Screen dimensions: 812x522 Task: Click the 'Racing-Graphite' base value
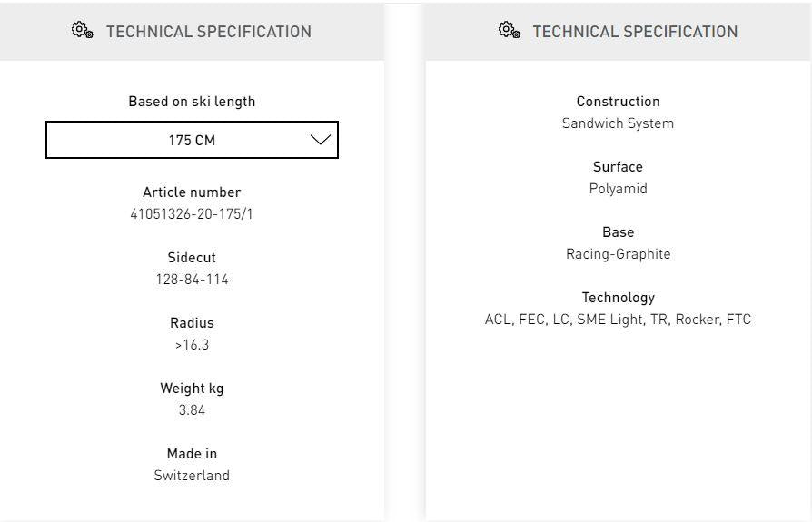click(x=618, y=254)
